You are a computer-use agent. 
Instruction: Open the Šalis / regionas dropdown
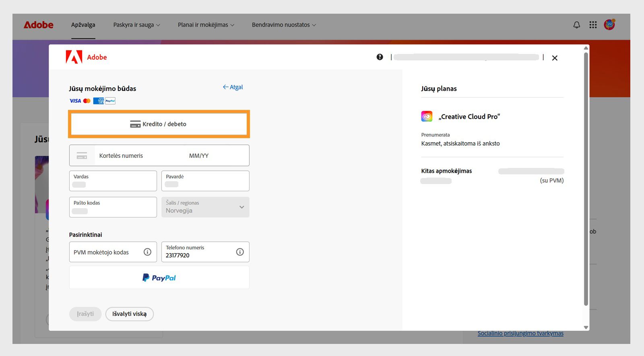coord(205,207)
